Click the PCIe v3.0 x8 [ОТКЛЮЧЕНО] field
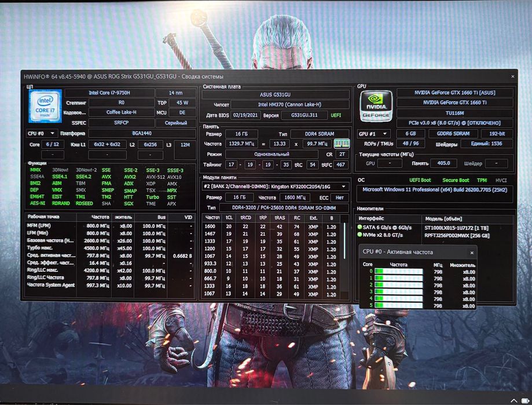 pyautogui.click(x=454, y=123)
